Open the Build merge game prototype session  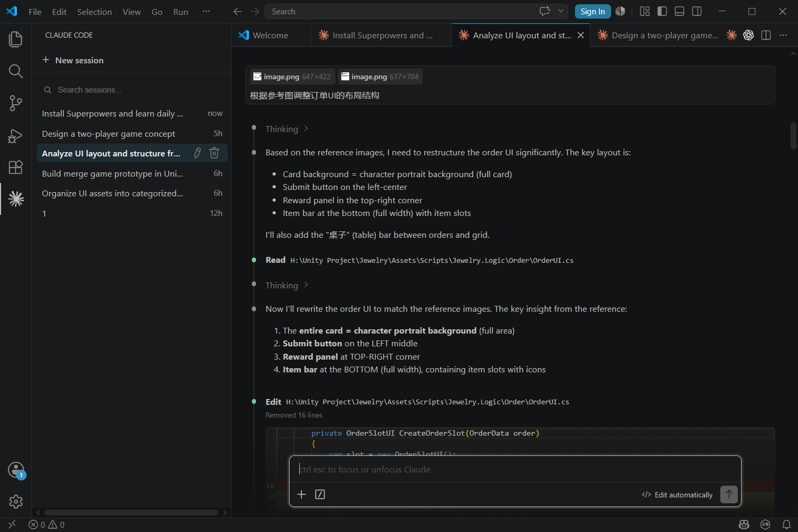(x=131, y=173)
